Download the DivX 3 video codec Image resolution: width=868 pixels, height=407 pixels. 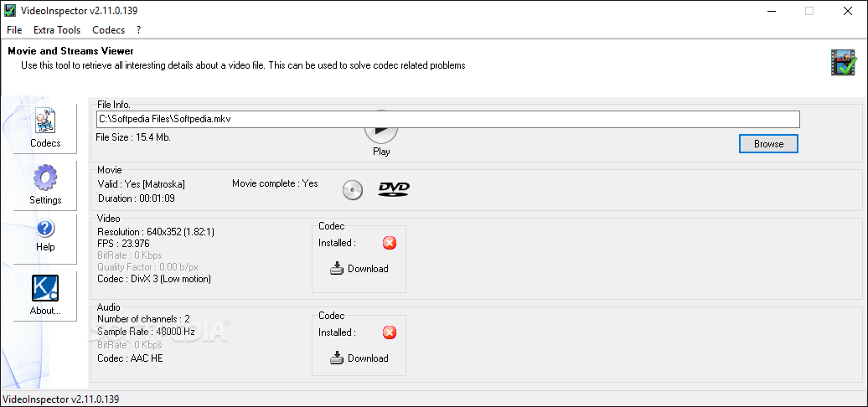[359, 269]
